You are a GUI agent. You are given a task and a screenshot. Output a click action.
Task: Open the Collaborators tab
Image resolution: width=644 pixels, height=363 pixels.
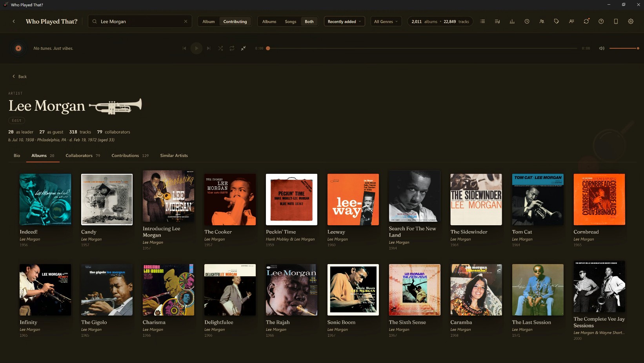tap(83, 155)
